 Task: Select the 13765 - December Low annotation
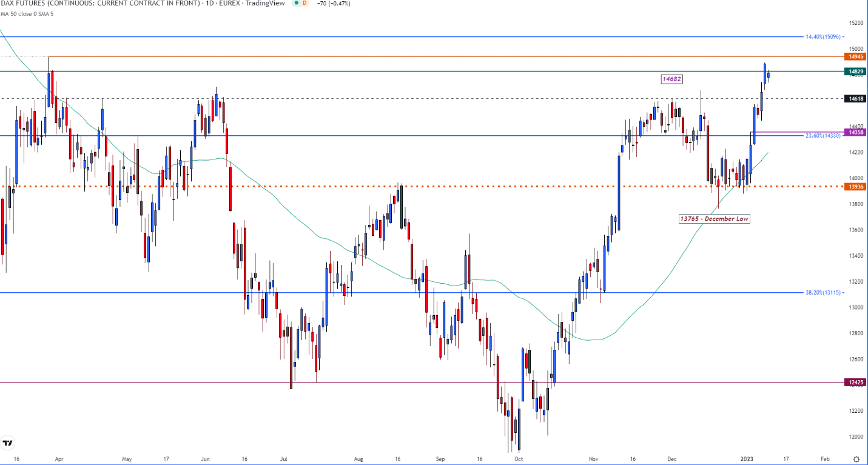pos(714,219)
